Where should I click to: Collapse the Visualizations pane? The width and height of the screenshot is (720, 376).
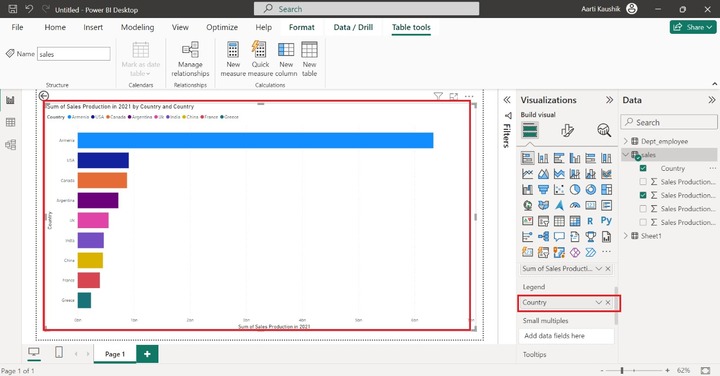coord(609,100)
